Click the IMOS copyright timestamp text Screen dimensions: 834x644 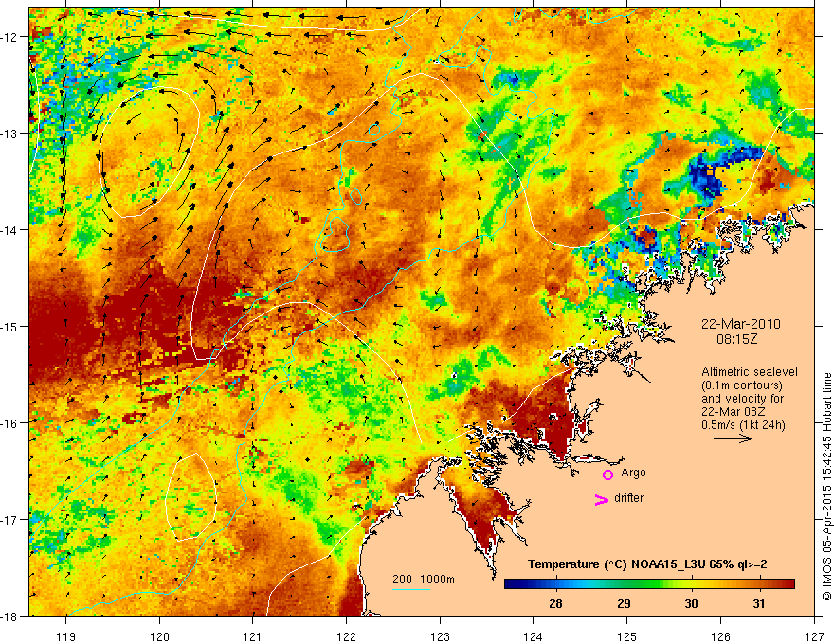[x=826, y=487]
